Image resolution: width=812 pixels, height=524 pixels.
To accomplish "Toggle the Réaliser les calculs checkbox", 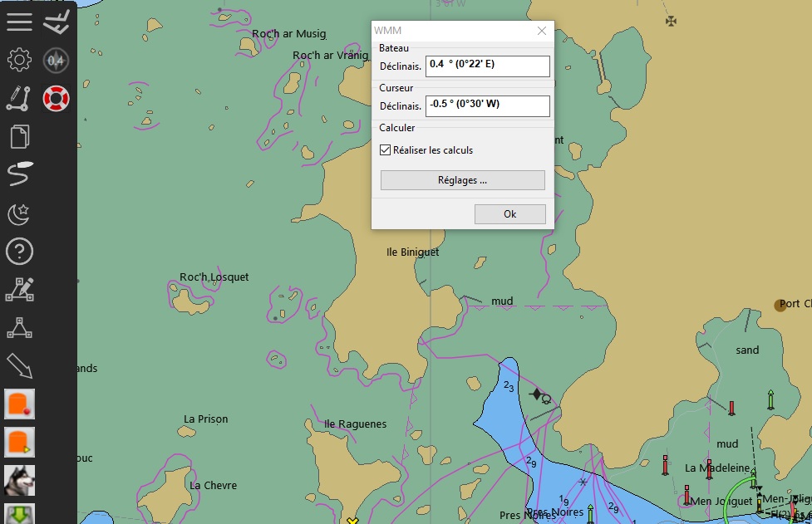I will tap(385, 150).
